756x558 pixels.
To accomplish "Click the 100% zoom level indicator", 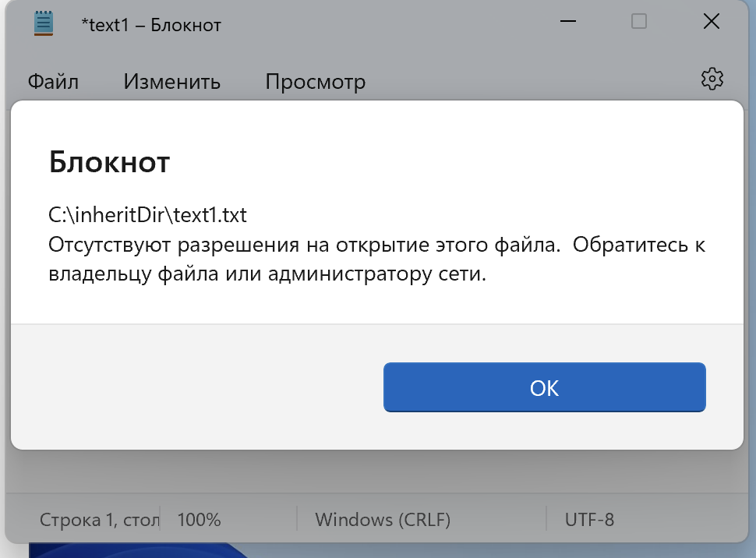I will 199,519.
